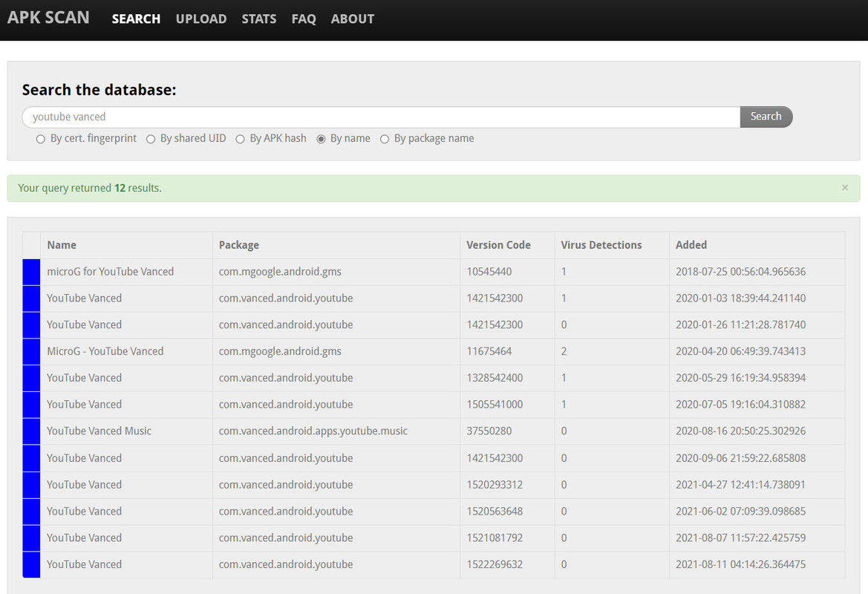This screenshot has height=594, width=868.
Task: Open microG for YouTube Vanced row
Action: [434, 272]
